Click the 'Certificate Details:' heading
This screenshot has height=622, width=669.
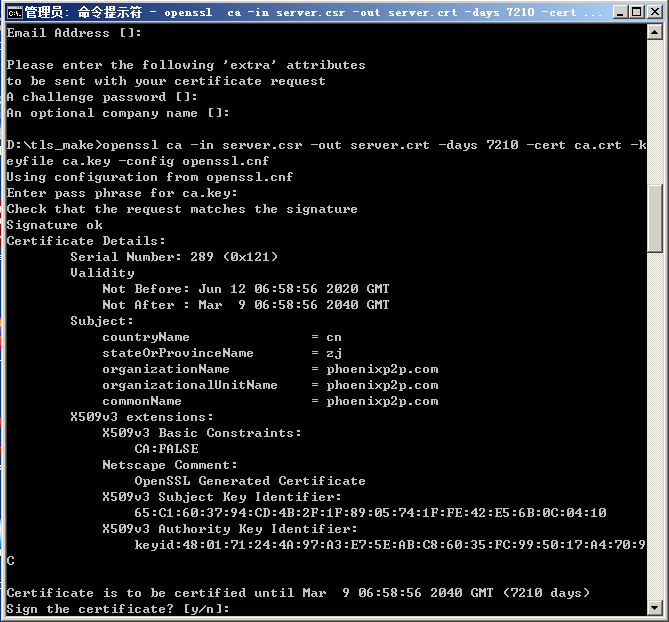coord(86,241)
